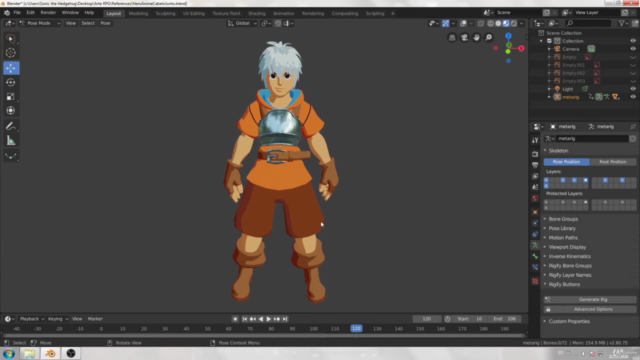Viewport: 640px width, 360px height.
Task: Expand Custom Properties panel
Action: tap(569, 321)
